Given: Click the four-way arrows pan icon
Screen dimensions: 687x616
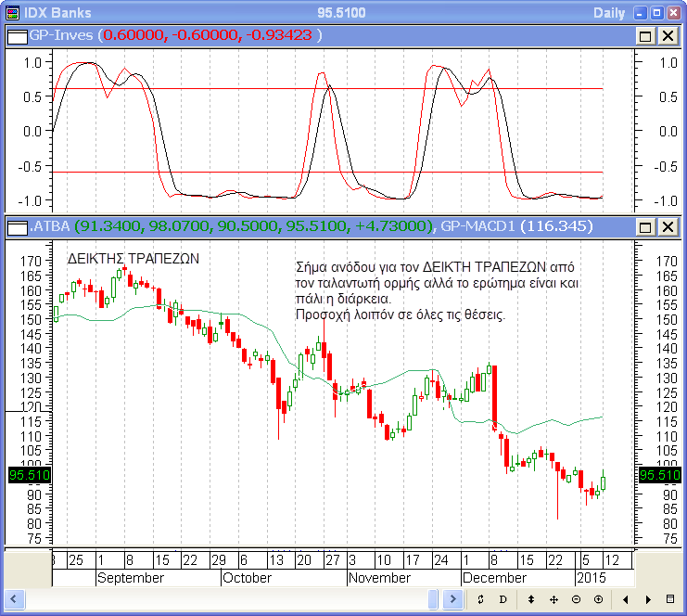Looking at the screenshot, I should tap(553, 599).
